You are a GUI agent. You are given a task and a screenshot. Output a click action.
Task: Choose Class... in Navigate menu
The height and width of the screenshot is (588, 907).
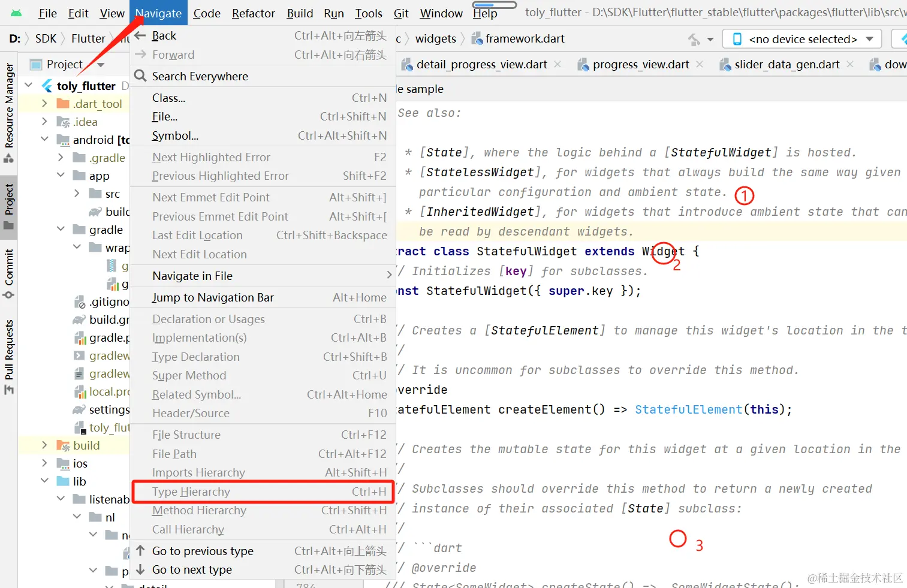(x=263, y=98)
